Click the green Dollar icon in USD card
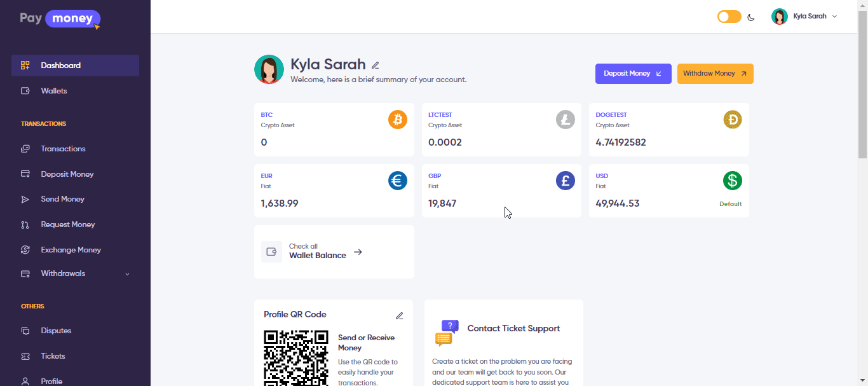The image size is (868, 386). 732,181
